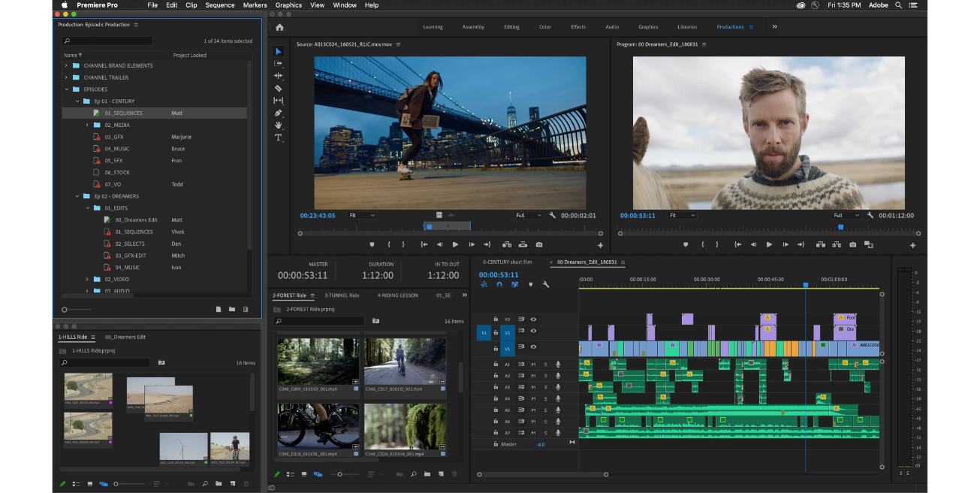
Task: Open the Sequence menu
Action: (219, 5)
